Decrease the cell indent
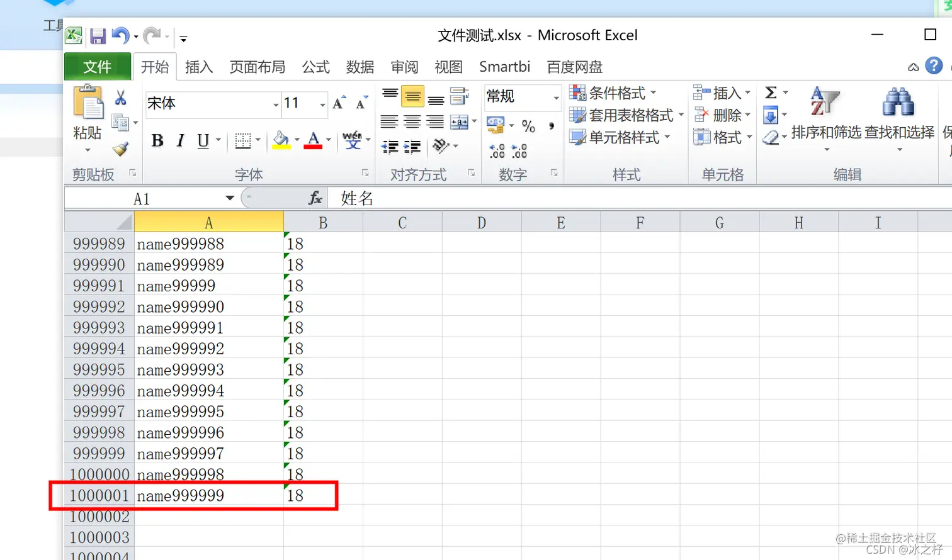 390,147
